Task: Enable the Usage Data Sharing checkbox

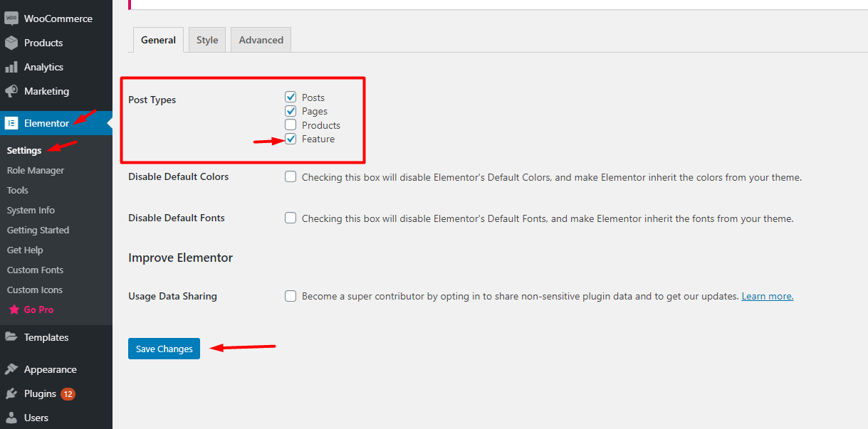Action: point(291,296)
